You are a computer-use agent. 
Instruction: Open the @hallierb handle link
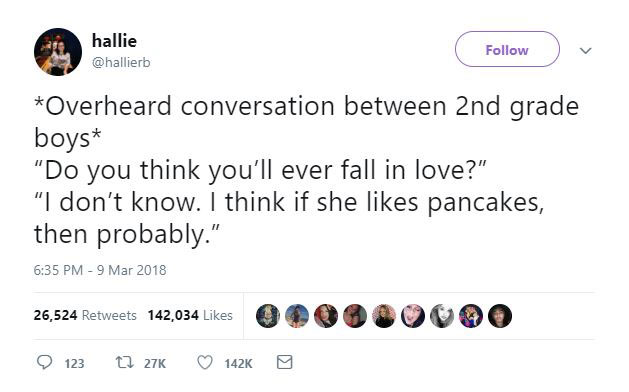121,63
